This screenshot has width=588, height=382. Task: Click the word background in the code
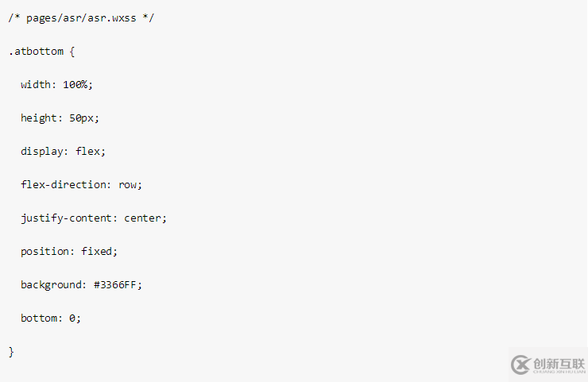click(51, 285)
